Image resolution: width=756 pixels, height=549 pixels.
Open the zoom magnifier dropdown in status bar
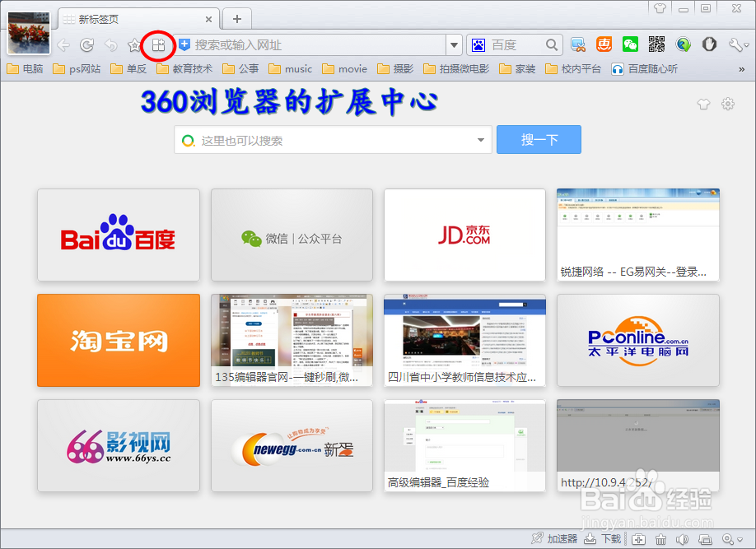732,539
